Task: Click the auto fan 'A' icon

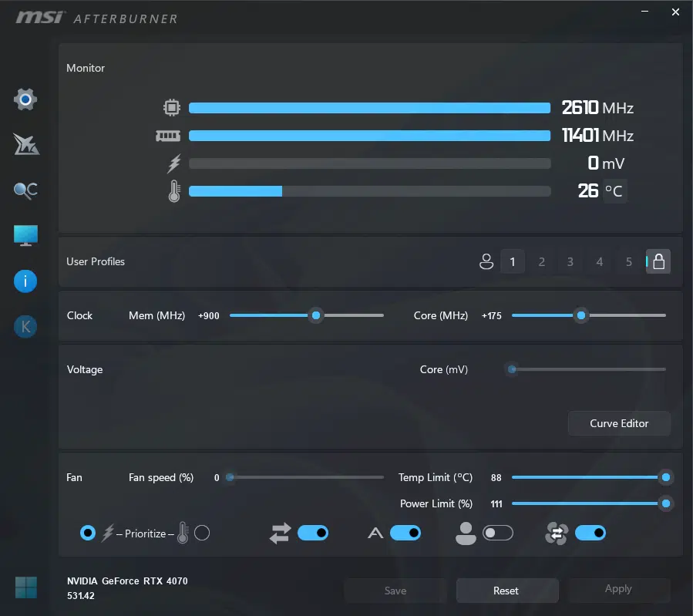Action: [375, 534]
